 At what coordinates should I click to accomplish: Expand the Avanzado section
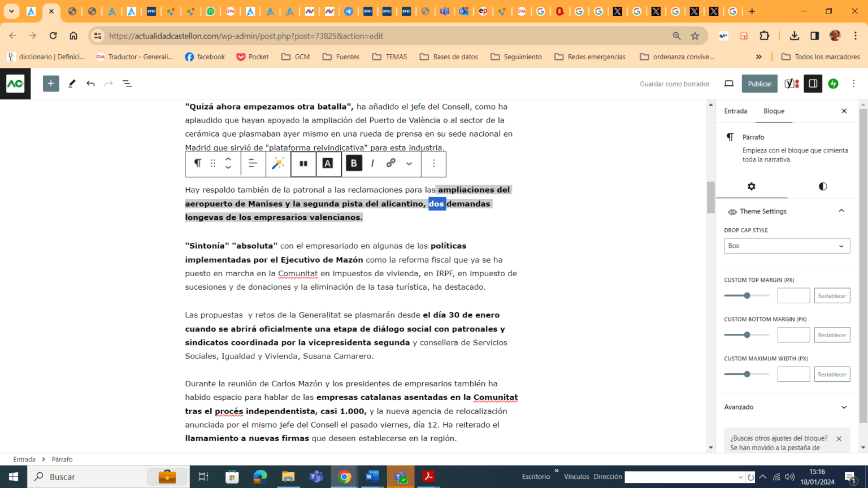787,407
